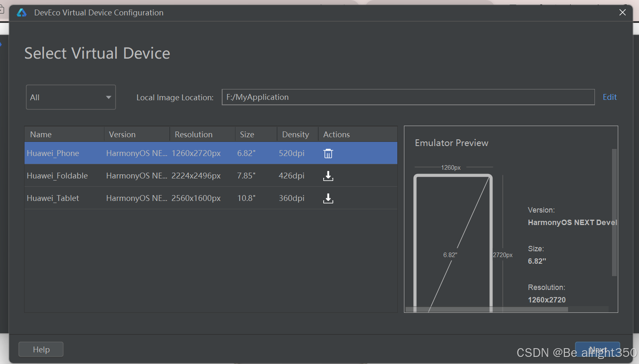Click the Emulator Preview horizontal scrollbar
The image size is (639, 364).
tap(487, 310)
